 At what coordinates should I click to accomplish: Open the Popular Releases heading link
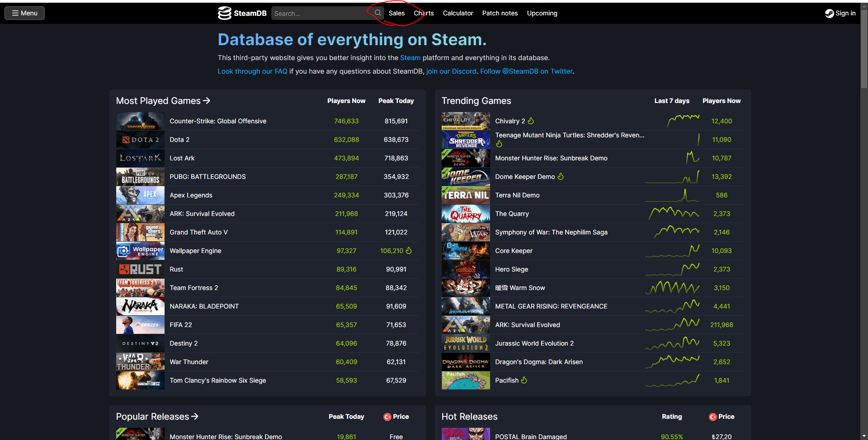pos(157,417)
